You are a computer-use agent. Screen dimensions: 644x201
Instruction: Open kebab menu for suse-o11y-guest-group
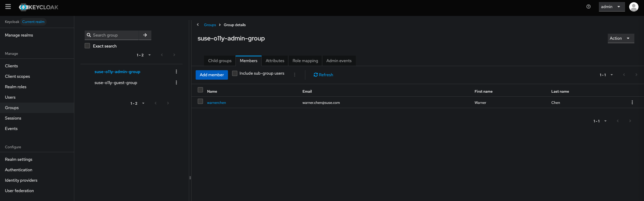(176, 82)
